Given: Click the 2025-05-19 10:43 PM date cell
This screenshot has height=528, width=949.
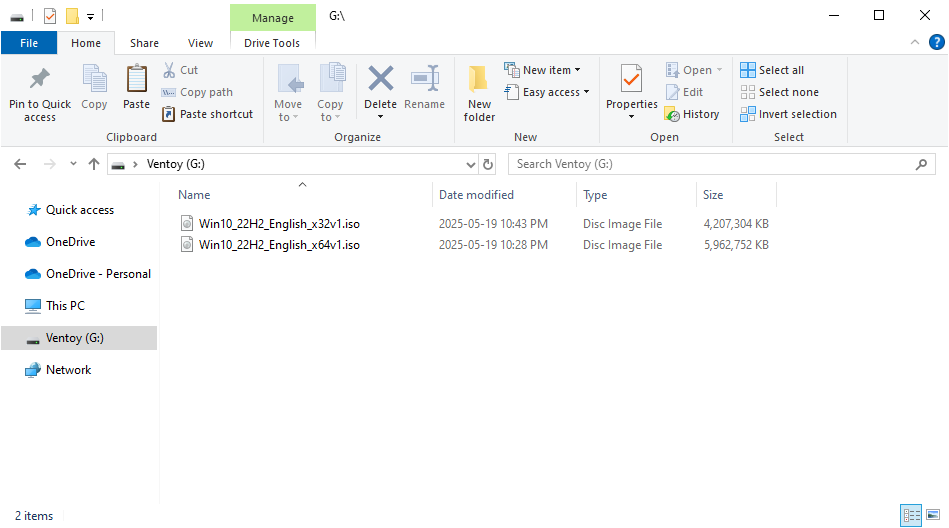Looking at the screenshot, I should [493, 224].
